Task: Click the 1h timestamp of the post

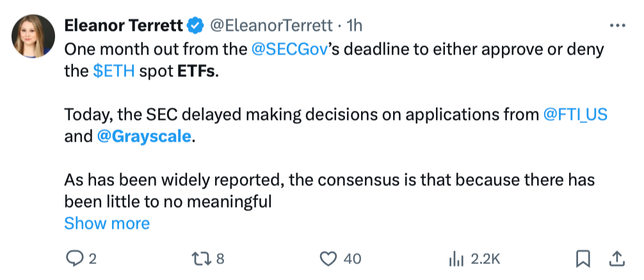Action: [x=354, y=26]
